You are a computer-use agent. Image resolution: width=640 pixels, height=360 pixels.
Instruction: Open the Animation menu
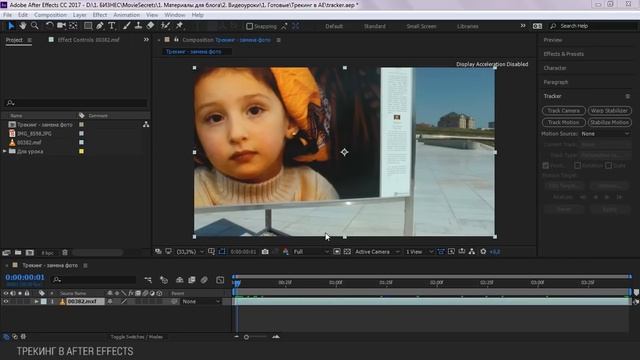tap(127, 15)
